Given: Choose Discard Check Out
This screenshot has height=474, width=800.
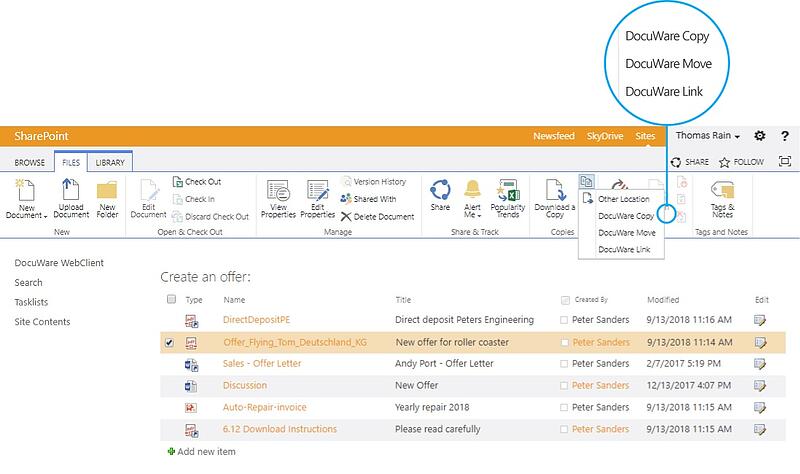Looking at the screenshot, I should [x=210, y=216].
